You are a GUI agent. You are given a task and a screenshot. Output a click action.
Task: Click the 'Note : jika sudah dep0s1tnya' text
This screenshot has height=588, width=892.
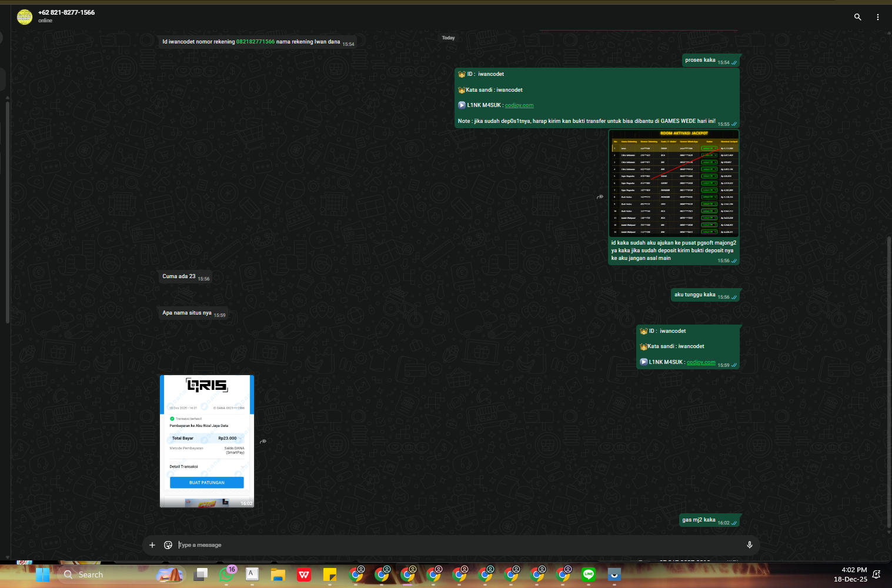[587, 121]
